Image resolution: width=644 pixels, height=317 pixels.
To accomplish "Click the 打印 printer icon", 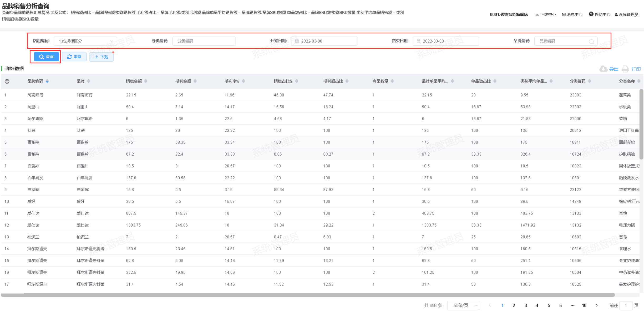I will click(625, 69).
